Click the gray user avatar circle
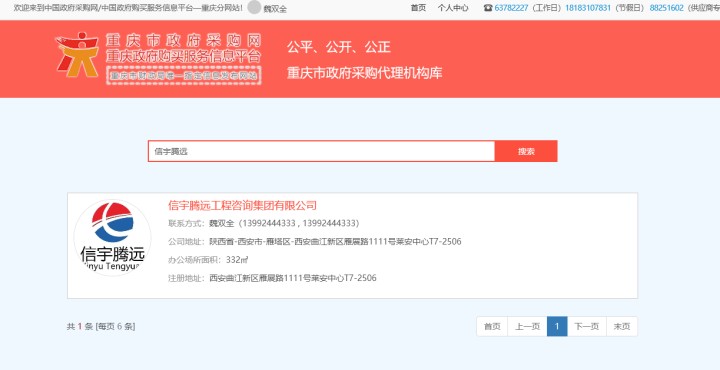720x370 pixels. click(x=254, y=7)
